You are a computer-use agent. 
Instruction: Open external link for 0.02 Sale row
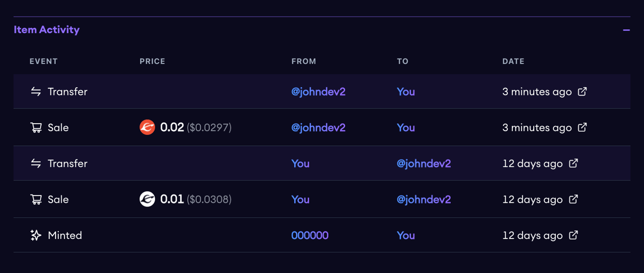tap(582, 127)
